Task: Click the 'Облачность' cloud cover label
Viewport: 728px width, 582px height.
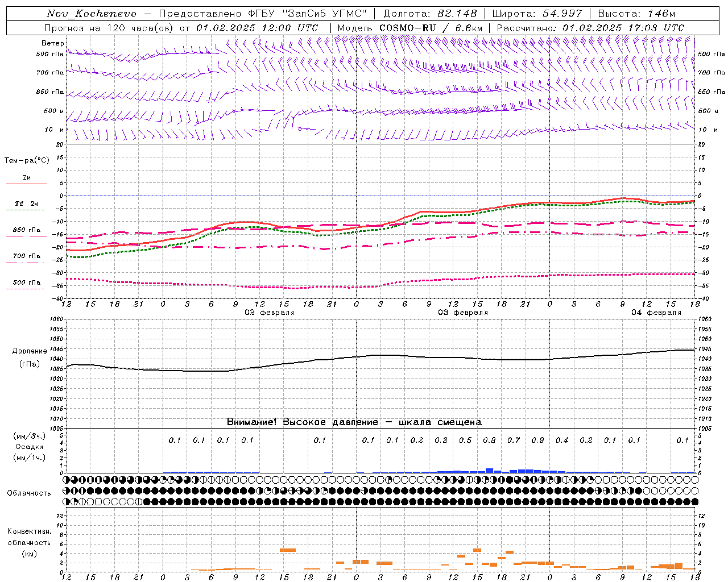Action: point(29,493)
